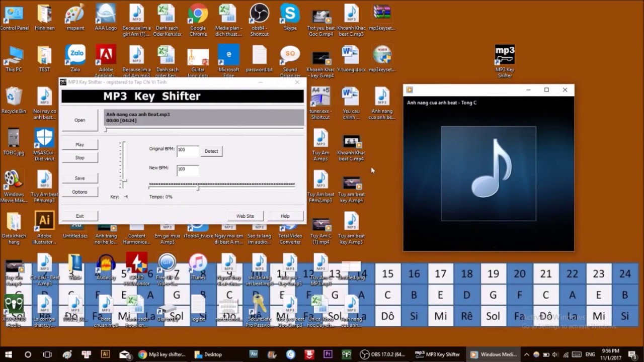
Task: Select the Control Panel desktop icon
Action: pyautogui.click(x=14, y=17)
